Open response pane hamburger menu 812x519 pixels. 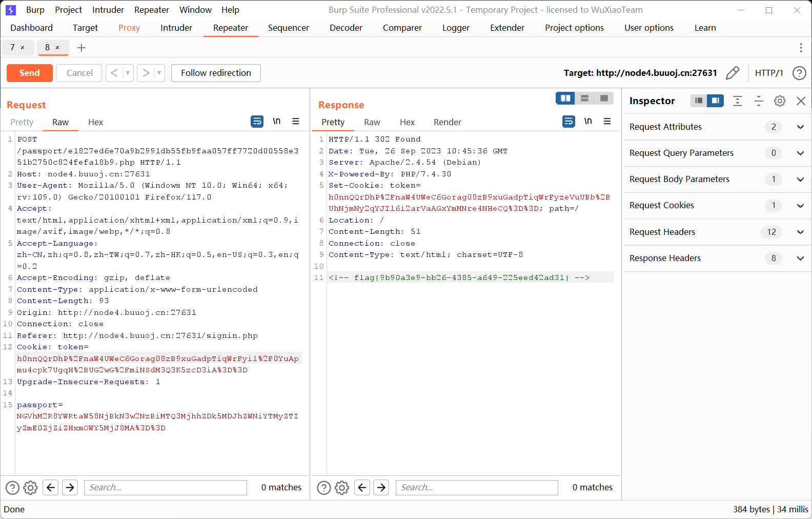[x=607, y=121]
